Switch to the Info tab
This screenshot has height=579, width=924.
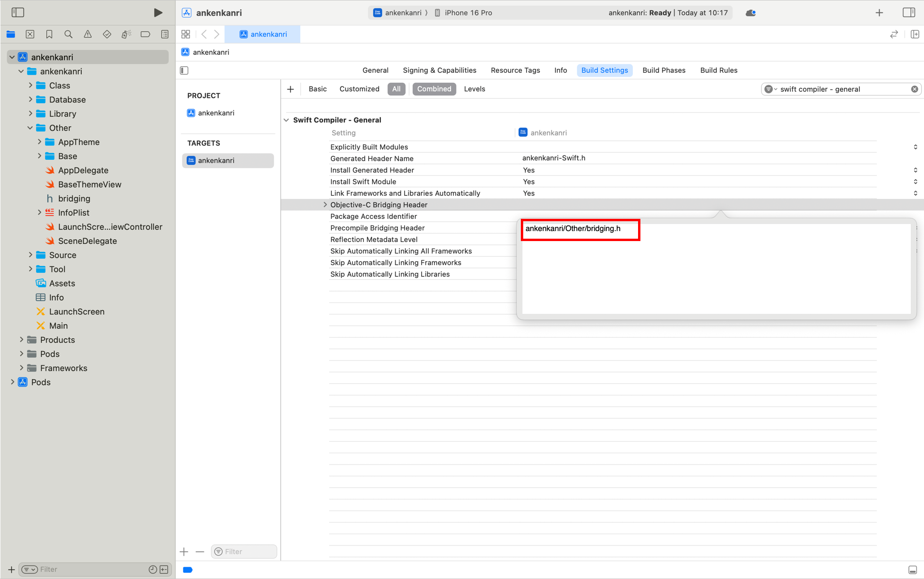tap(561, 70)
